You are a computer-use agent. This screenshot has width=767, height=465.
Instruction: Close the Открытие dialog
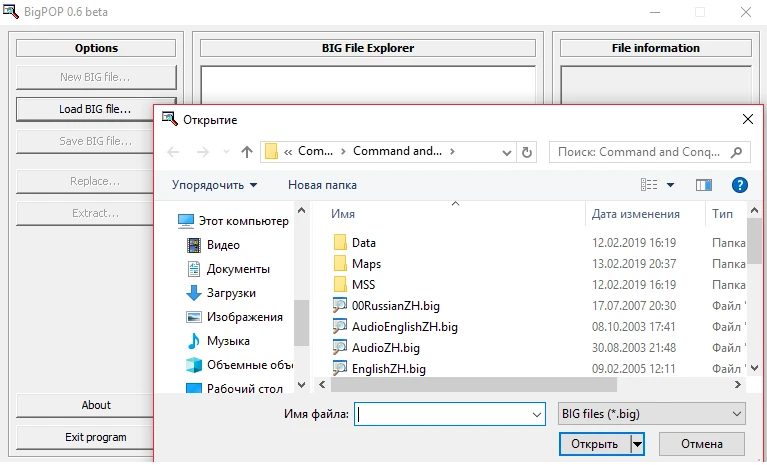point(748,119)
